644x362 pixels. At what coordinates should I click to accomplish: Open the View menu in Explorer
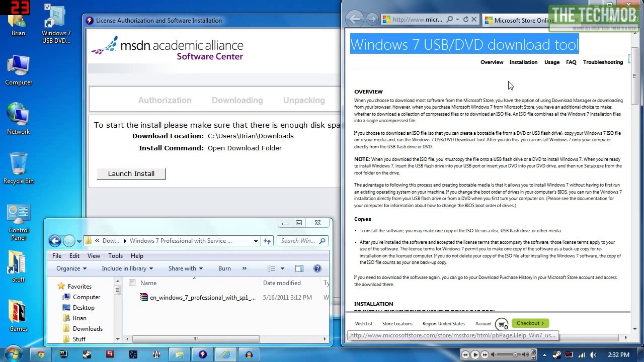(94, 256)
